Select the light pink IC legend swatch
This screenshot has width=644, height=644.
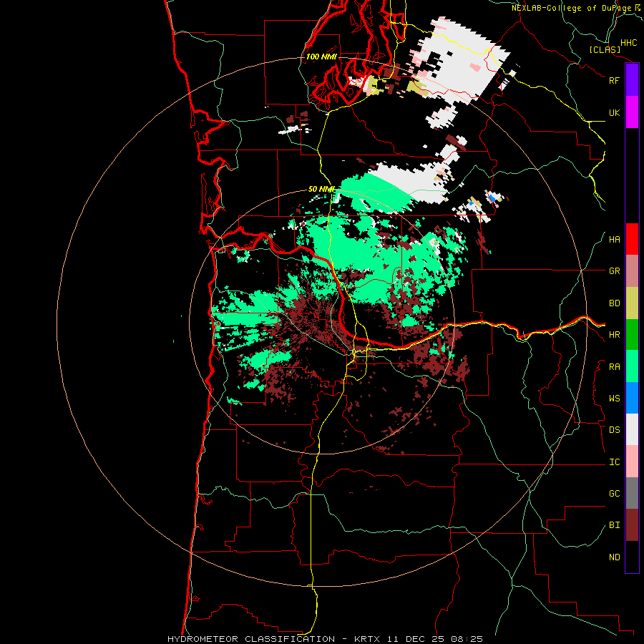[632, 462]
